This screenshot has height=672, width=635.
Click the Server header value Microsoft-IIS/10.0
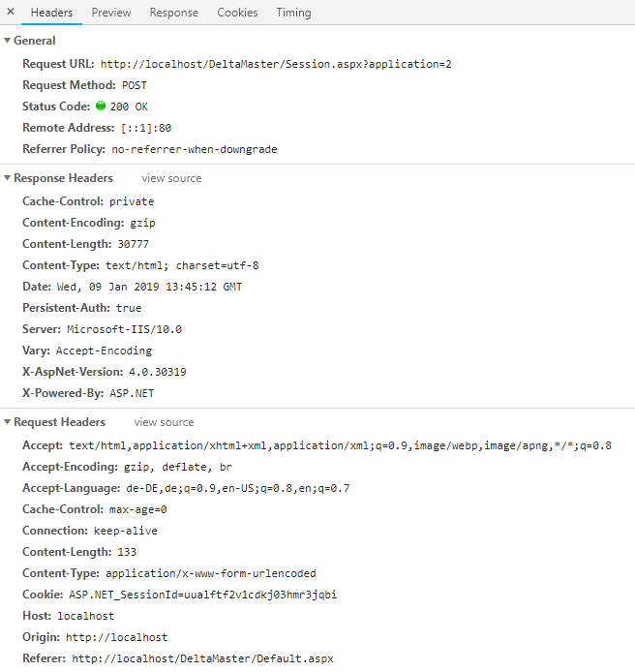tap(124, 329)
